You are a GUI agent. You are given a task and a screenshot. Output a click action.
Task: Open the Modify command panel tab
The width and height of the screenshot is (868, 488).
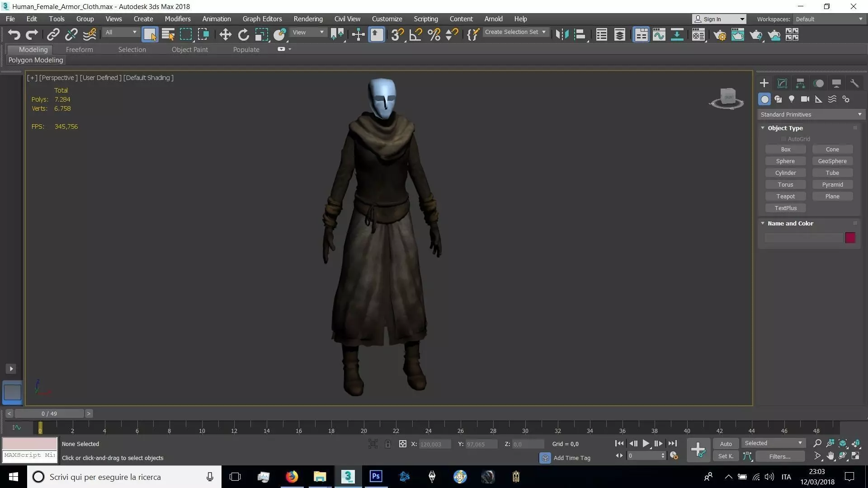[x=782, y=83]
